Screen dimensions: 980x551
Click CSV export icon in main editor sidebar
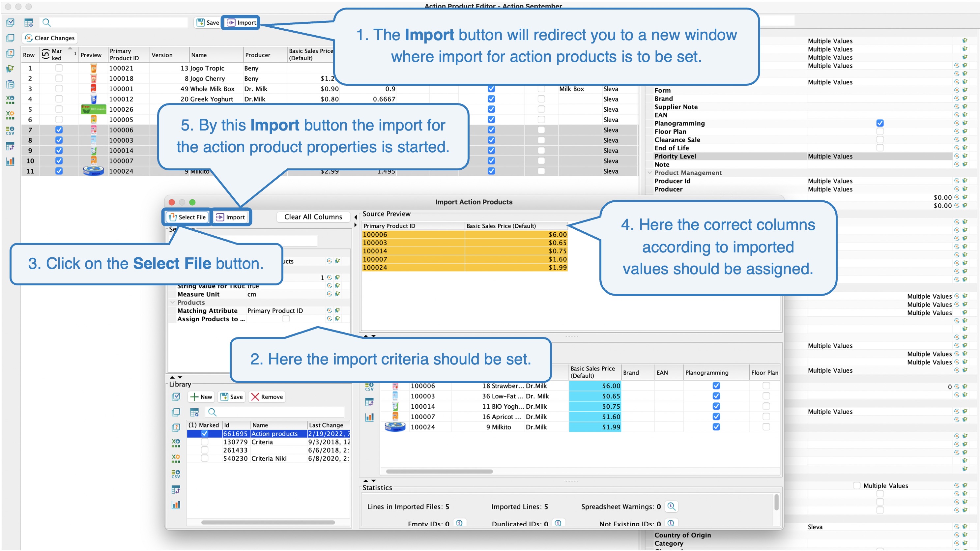pos(10,130)
